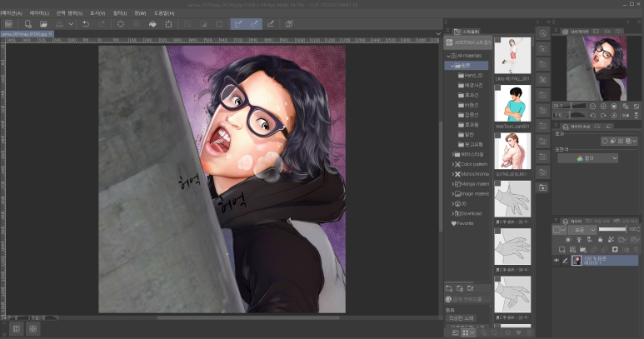The image size is (644, 339).
Task: Adjust layer opacity slider
Action: (x=612, y=229)
